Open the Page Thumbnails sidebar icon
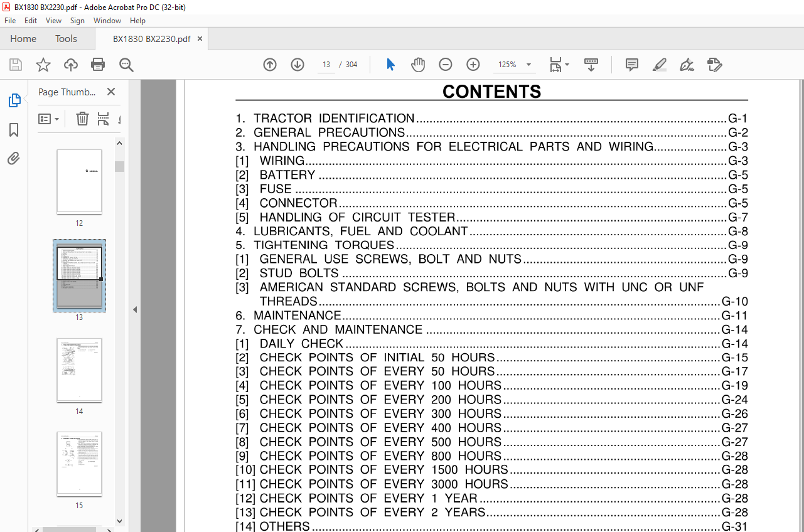The image size is (804, 532). [x=14, y=100]
